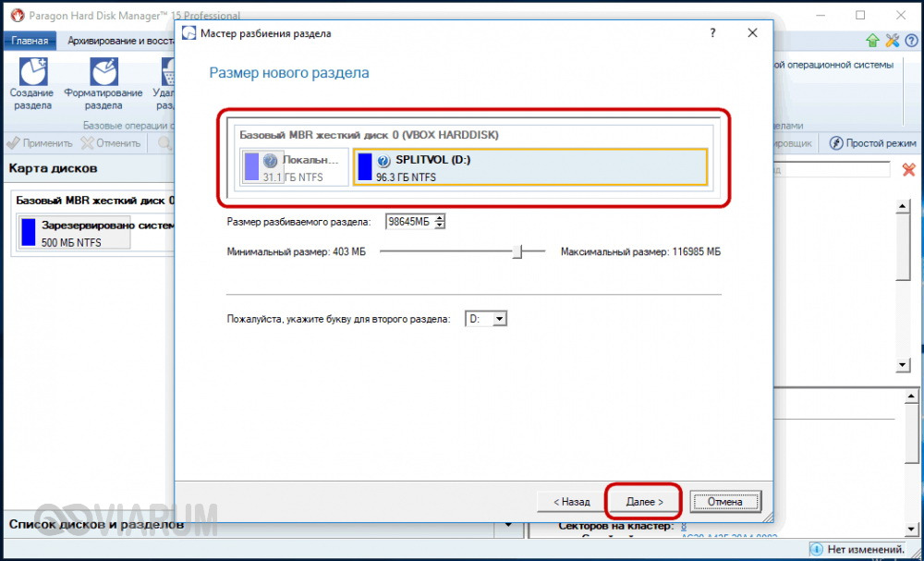Click the blue help question mark icon
This screenshot has height=561, width=924.
[910, 41]
